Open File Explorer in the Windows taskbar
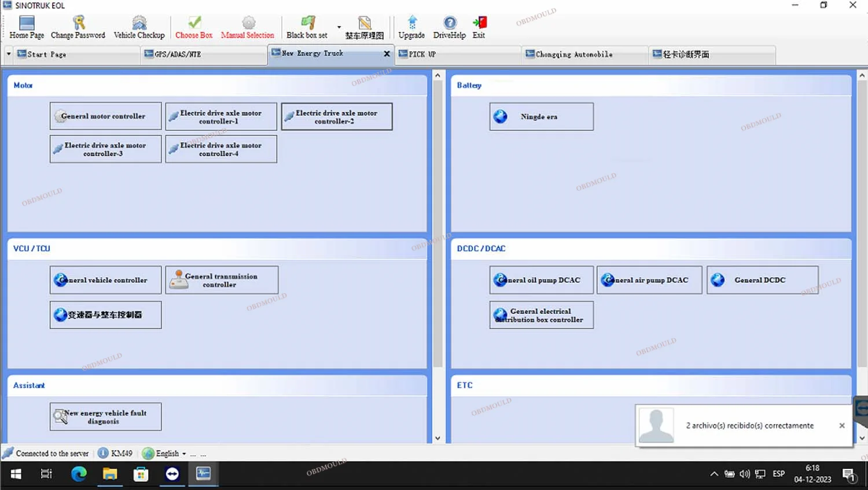This screenshot has height=490, width=868. 110,474
